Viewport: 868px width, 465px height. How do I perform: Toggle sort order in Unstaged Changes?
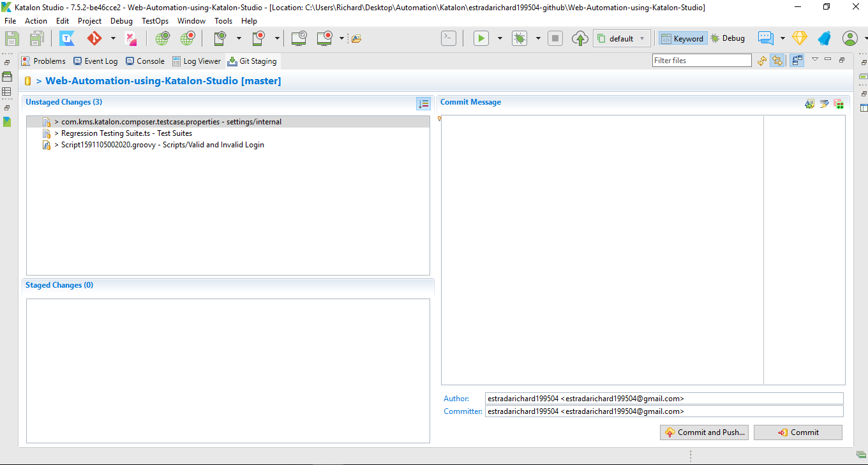click(x=423, y=103)
